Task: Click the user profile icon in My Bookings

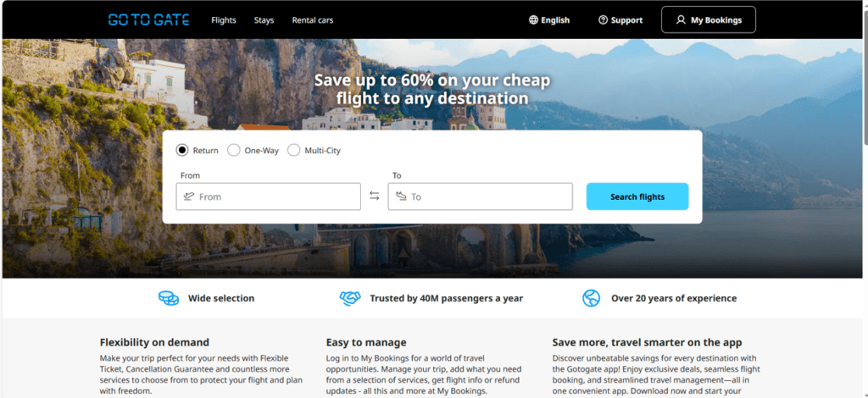Action: [x=681, y=20]
